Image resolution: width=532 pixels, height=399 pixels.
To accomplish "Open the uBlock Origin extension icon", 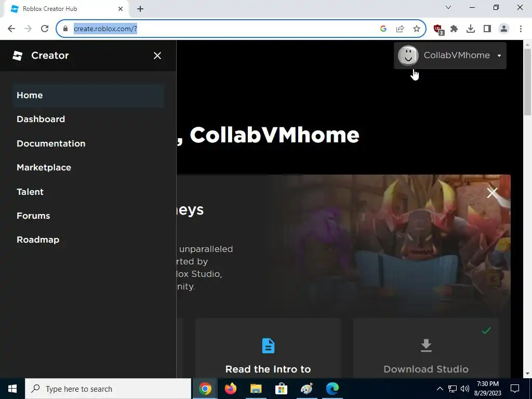I will tap(438, 29).
